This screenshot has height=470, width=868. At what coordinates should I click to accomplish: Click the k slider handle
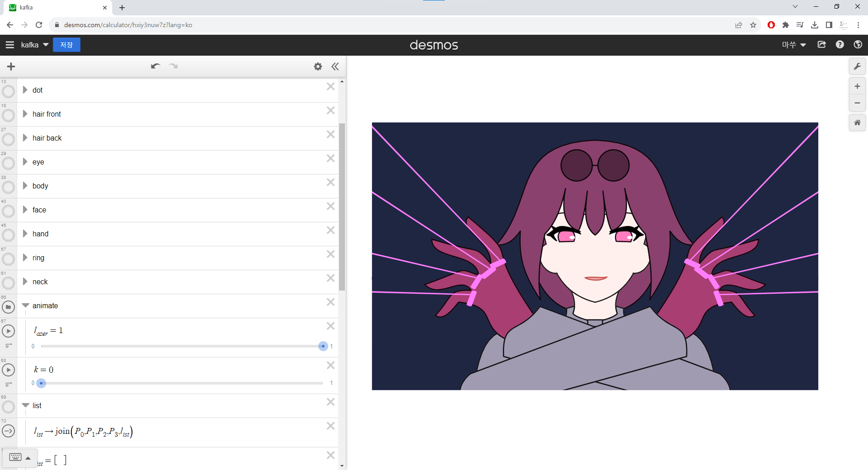pyautogui.click(x=41, y=383)
